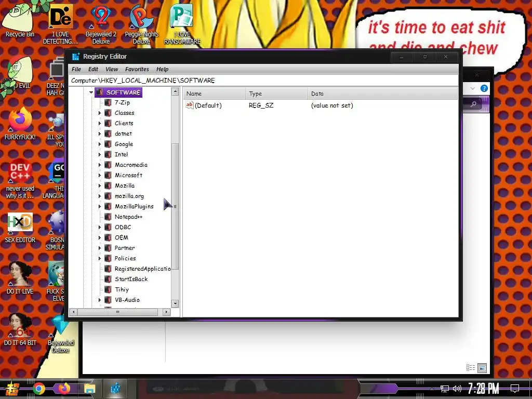Click the background window help icon

pyautogui.click(x=484, y=88)
